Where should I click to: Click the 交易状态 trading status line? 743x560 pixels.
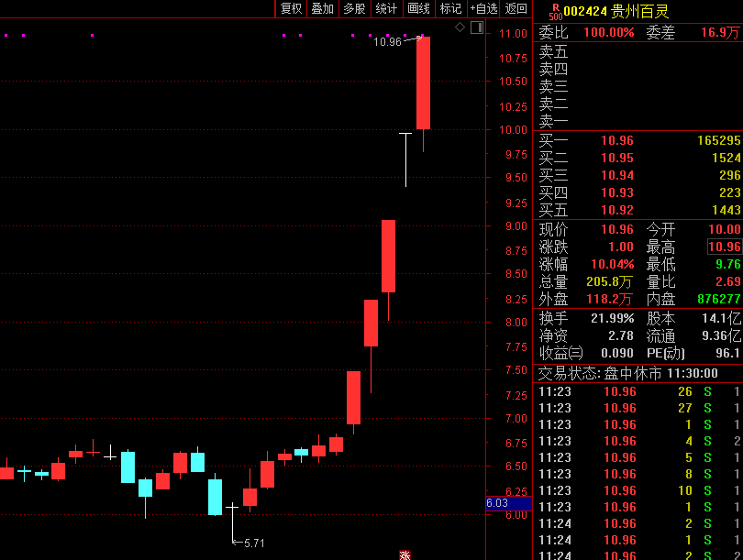627,373
